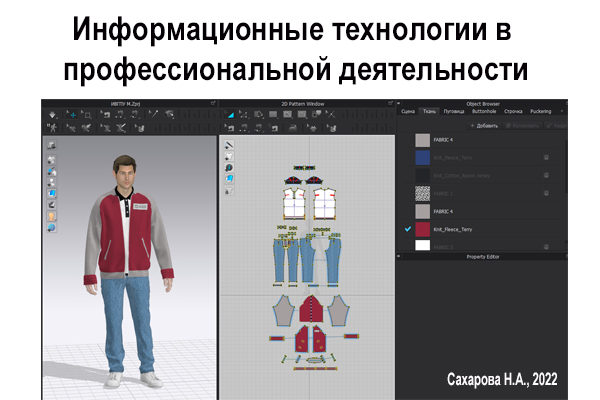Undock the 3D window using its title icon
The image size is (600, 400).
(x=212, y=103)
